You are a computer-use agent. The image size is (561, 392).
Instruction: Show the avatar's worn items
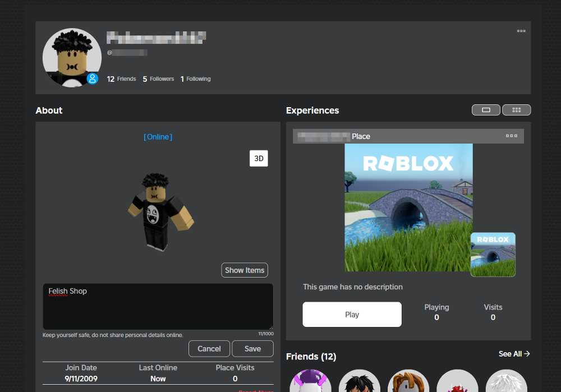(x=245, y=270)
